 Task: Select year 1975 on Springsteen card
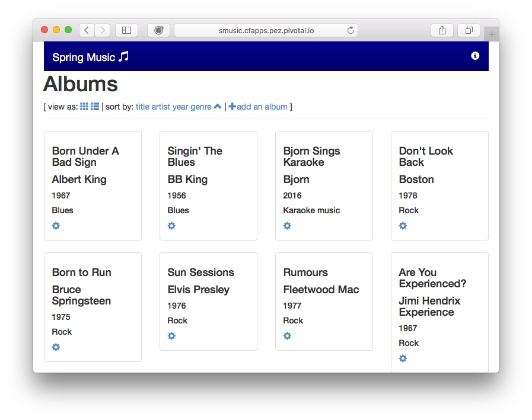coord(61,317)
